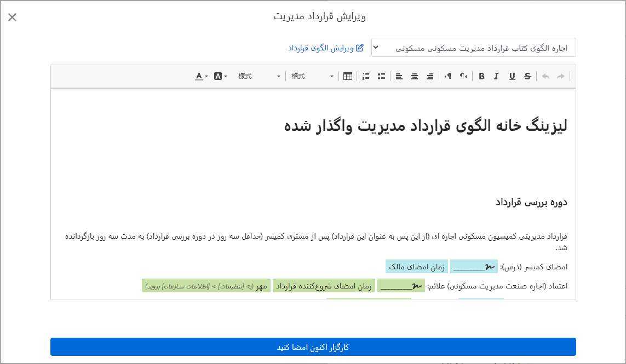Set left-to-right text direction
This screenshot has width=626, height=364.
click(448, 76)
